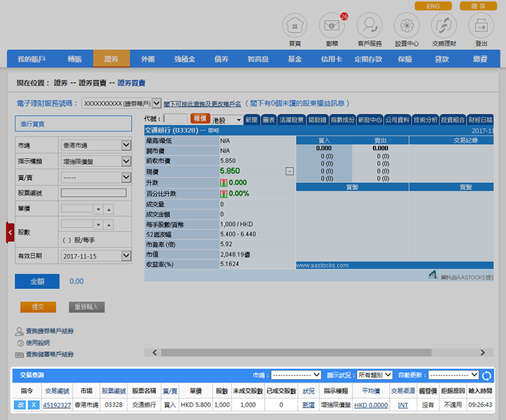Click the 登出 logout icon
The image size is (506, 420).
click(x=481, y=26)
